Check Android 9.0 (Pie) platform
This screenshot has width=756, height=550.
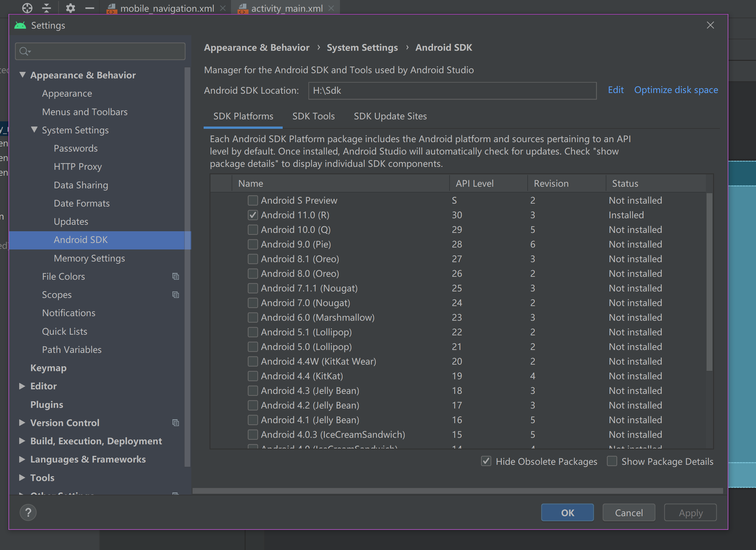pos(253,244)
